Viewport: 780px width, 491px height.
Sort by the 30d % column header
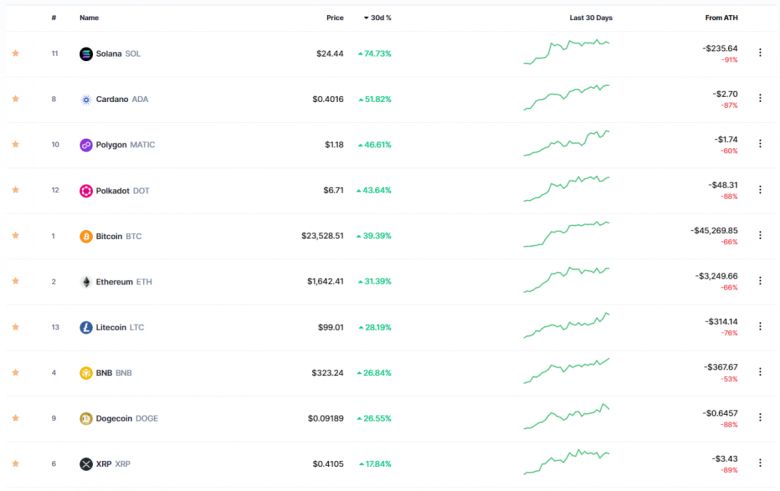pyautogui.click(x=379, y=18)
